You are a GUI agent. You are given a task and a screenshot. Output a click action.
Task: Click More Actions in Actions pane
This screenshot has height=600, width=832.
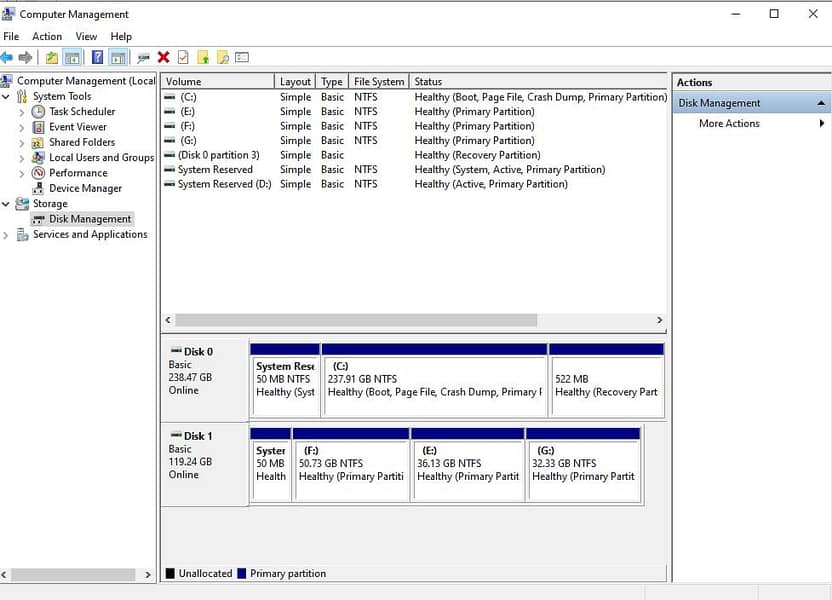point(729,123)
